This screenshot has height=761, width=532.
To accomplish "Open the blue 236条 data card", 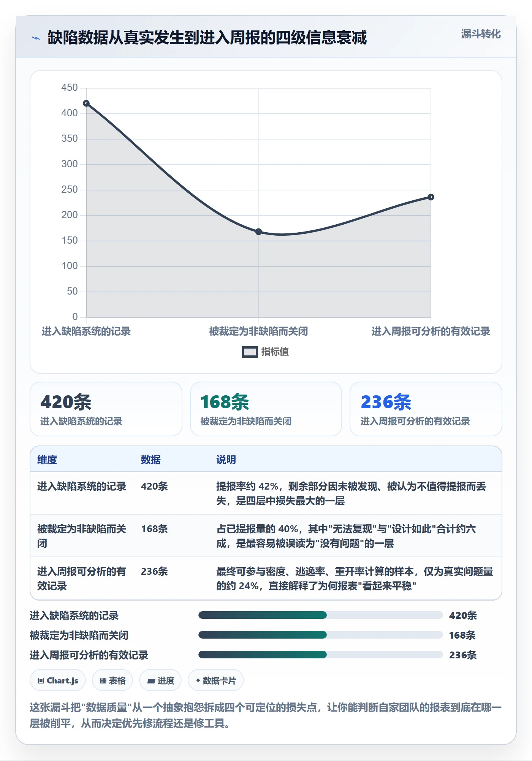I will [x=426, y=409].
